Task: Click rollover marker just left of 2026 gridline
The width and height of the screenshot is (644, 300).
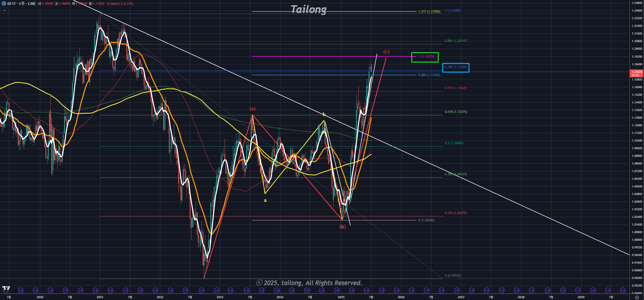Action: [396, 290]
